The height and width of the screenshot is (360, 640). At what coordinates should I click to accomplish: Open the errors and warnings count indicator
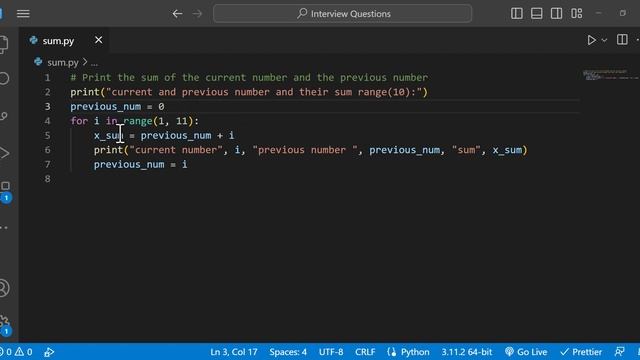click(x=17, y=352)
